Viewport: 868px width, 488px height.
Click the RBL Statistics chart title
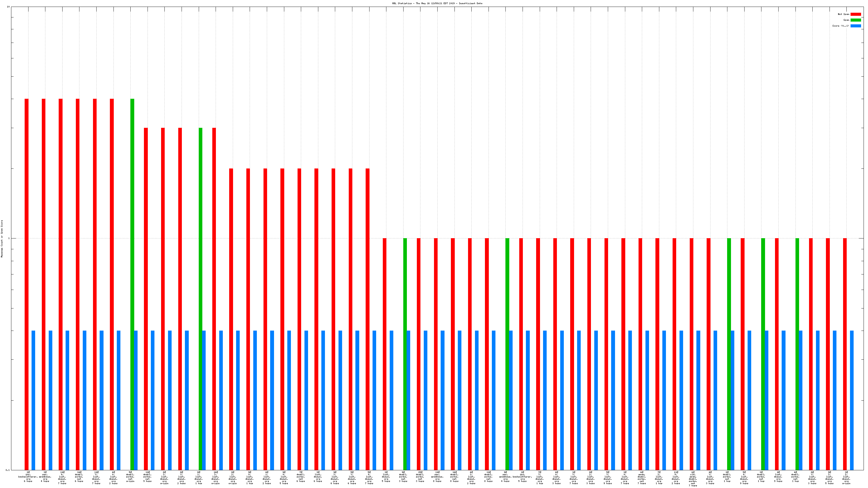click(x=437, y=3)
